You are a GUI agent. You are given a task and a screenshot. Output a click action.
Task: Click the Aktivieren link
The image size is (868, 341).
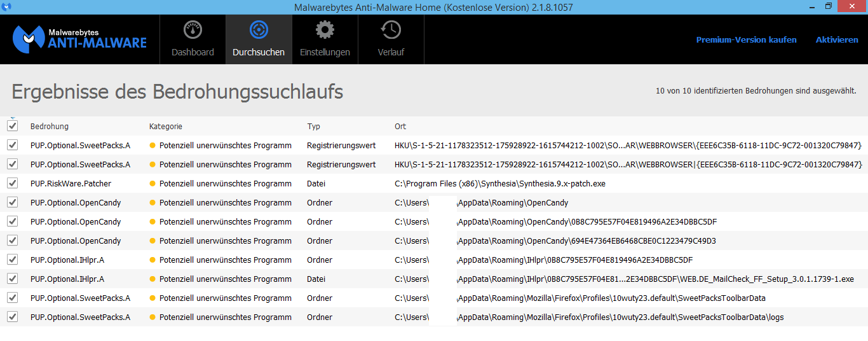(837, 39)
